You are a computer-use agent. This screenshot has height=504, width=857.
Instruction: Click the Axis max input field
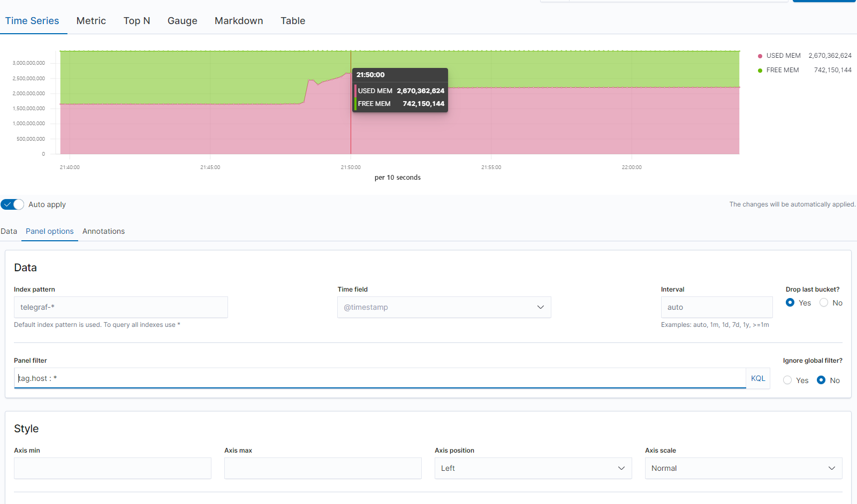click(x=323, y=468)
